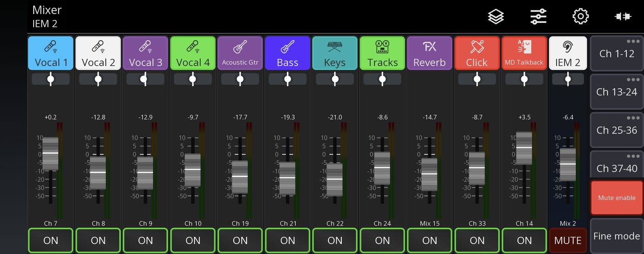This screenshot has height=254, width=644.
Task: Switch to the Ch 13-24 layer
Action: pos(617,92)
